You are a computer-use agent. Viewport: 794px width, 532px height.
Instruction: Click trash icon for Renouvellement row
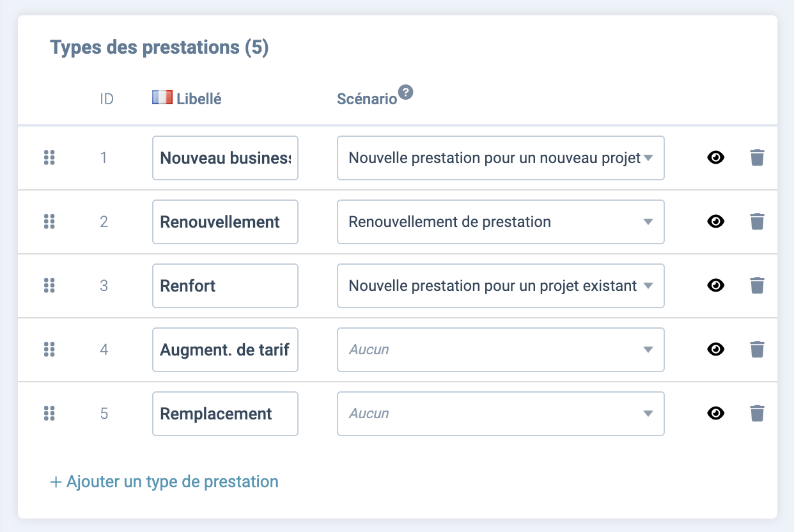coord(757,221)
